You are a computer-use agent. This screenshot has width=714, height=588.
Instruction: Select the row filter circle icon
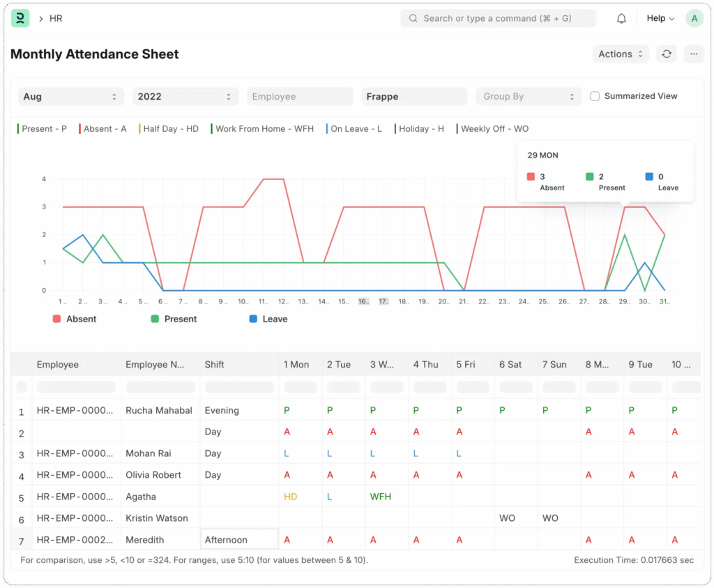pyautogui.click(x=22, y=387)
